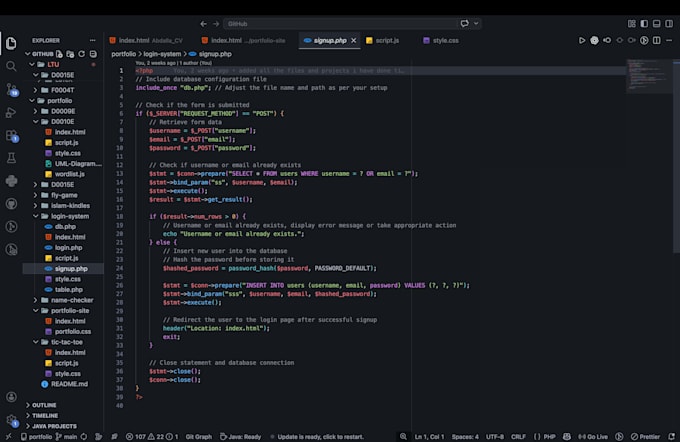This screenshot has width=680, height=442.
Task: Click the zoom magnifier in the status bar
Action: tap(403, 437)
